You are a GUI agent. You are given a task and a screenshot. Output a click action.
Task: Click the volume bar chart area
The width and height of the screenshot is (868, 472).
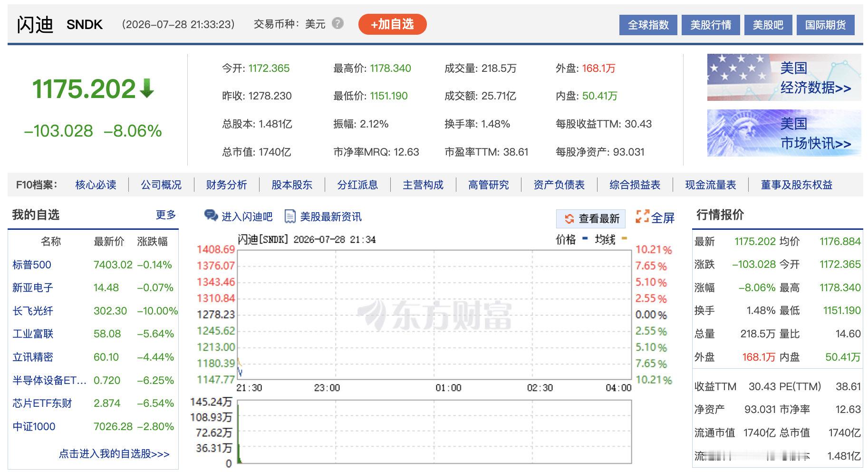click(x=434, y=432)
